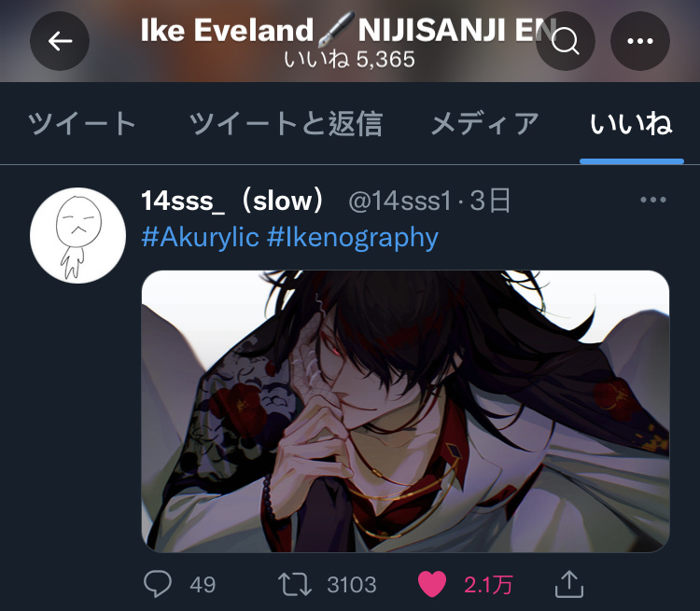The image size is (700, 611).
Task: Click the @14sss1 handle
Action: [400, 201]
